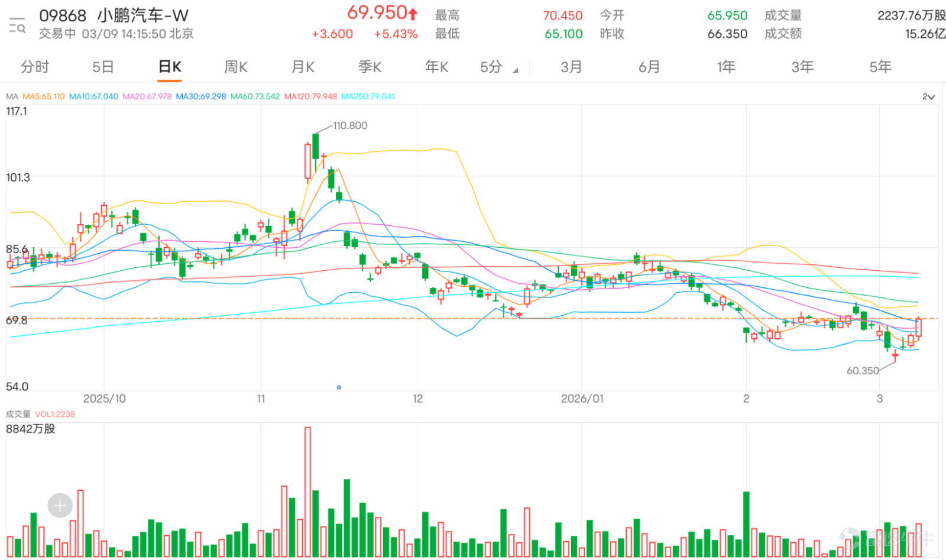Select the 季K quarterly candlestick tab
The height and width of the screenshot is (560, 946).
pyautogui.click(x=370, y=67)
